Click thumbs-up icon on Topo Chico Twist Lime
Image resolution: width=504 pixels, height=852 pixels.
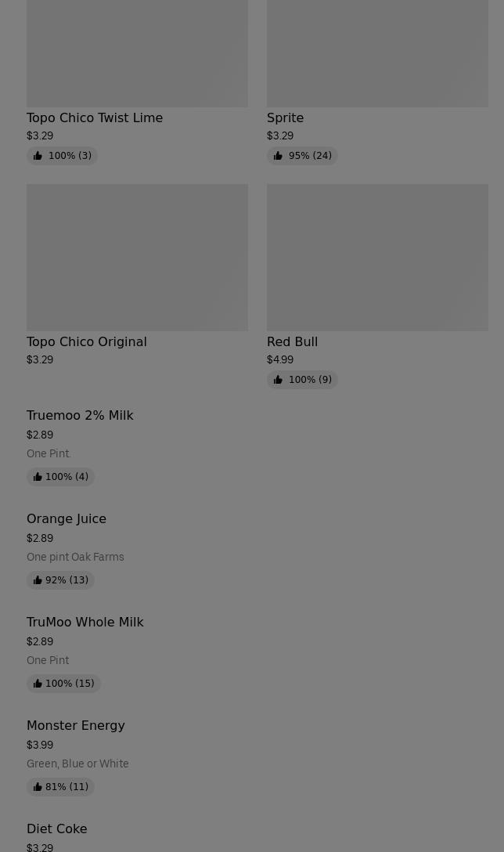(x=38, y=156)
